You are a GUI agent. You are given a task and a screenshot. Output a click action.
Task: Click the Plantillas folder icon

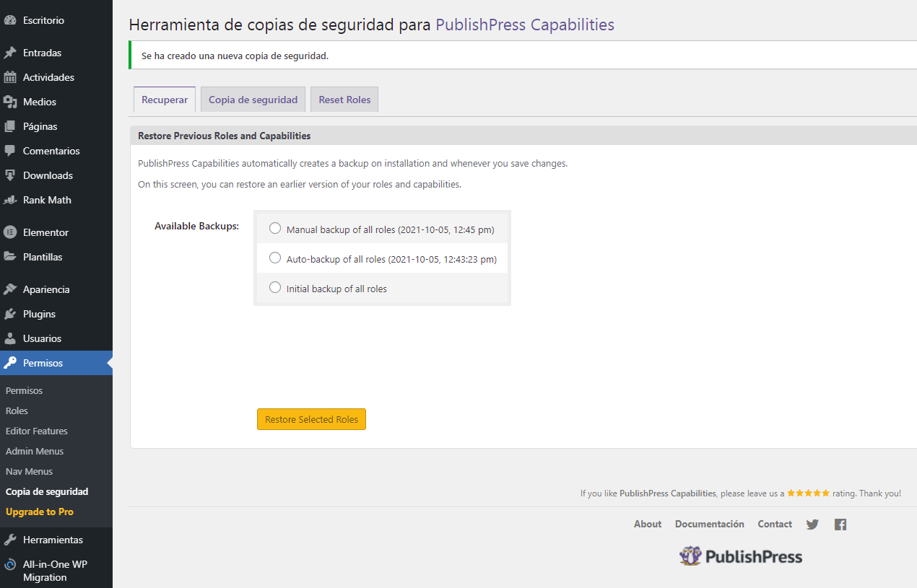10,257
